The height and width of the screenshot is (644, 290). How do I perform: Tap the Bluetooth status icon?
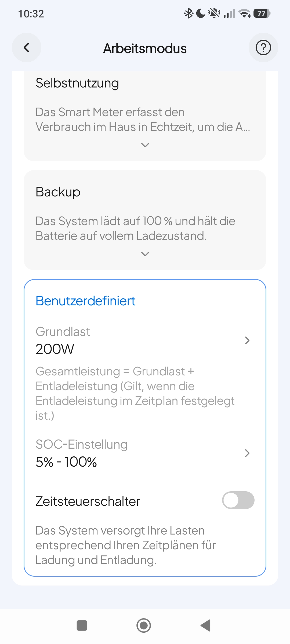[189, 13]
